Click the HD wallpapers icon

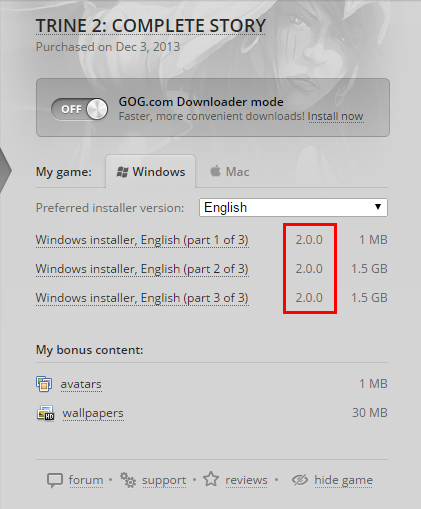tap(45, 413)
